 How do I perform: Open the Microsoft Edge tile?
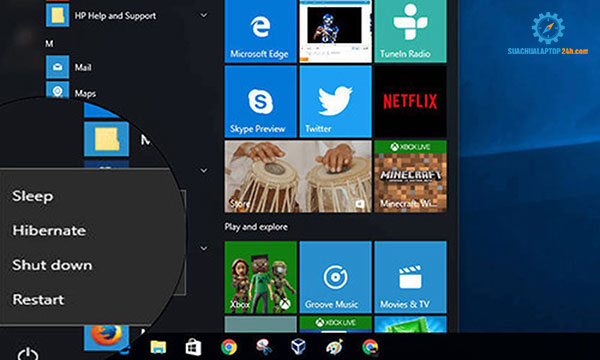point(261,31)
